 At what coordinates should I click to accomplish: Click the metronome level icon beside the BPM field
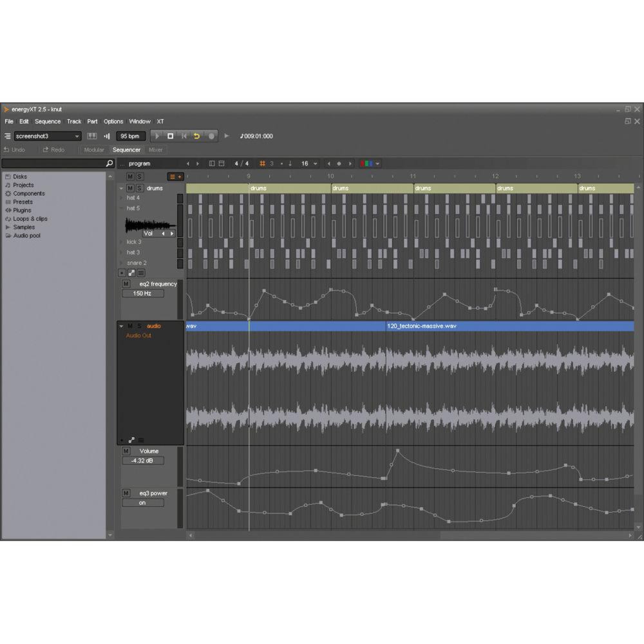107,136
